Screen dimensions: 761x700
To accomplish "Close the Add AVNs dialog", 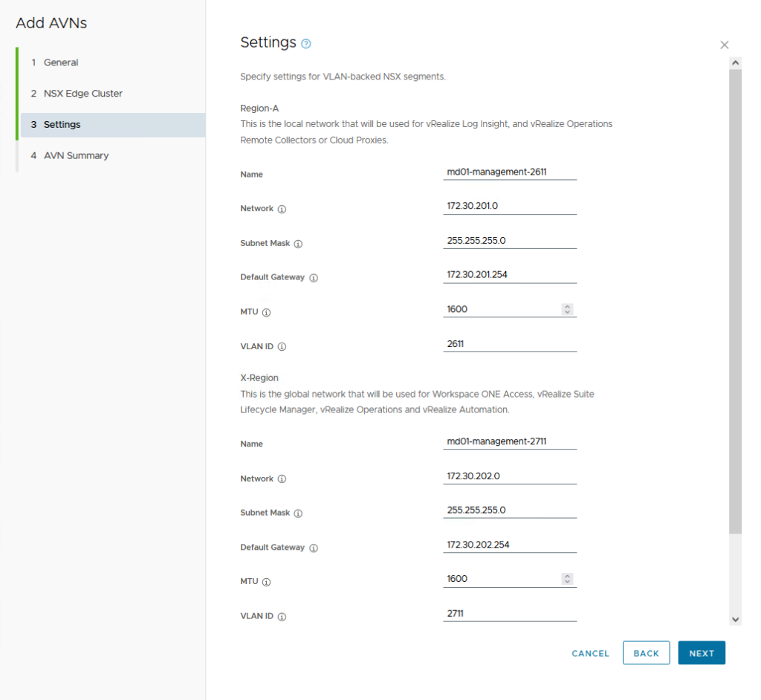I will click(725, 45).
